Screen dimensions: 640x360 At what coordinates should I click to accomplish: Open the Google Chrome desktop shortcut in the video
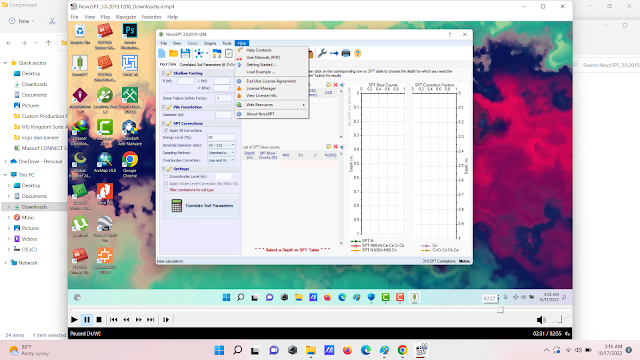[x=130, y=165]
